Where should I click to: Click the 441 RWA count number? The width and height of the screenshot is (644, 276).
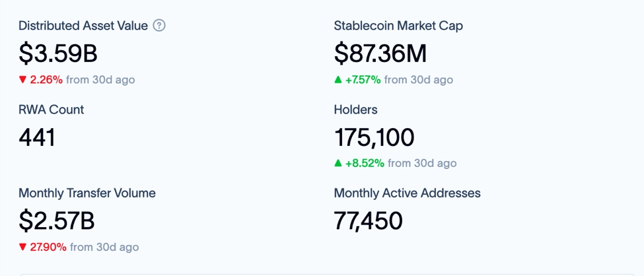[x=37, y=137]
